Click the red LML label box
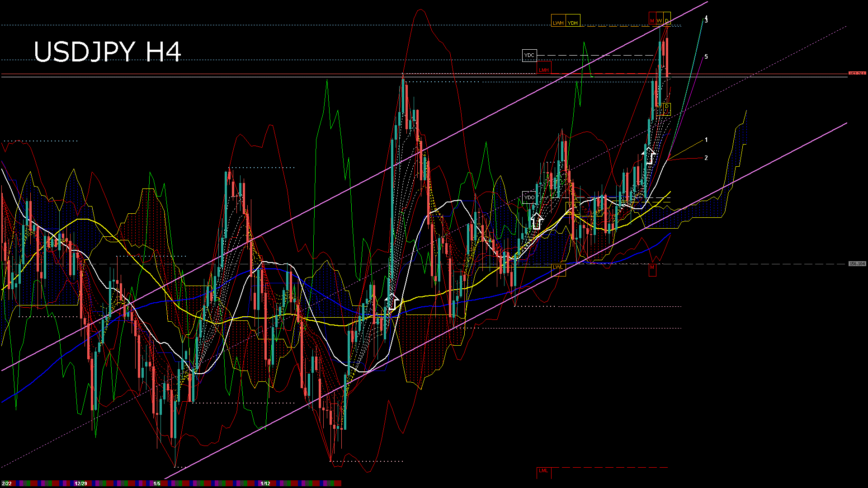 pyautogui.click(x=543, y=471)
